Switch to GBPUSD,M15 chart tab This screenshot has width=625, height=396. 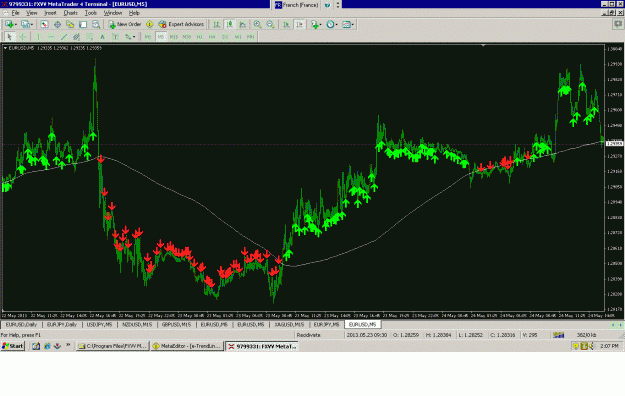(176, 325)
